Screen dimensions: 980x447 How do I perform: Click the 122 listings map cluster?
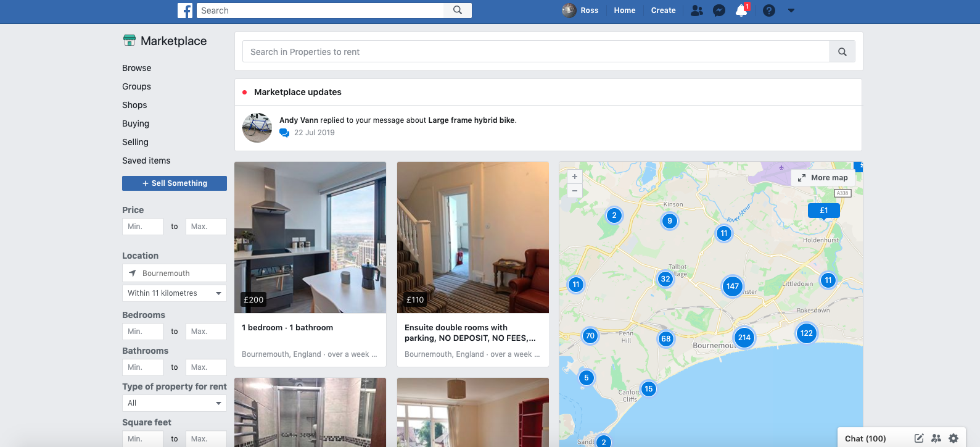807,333
